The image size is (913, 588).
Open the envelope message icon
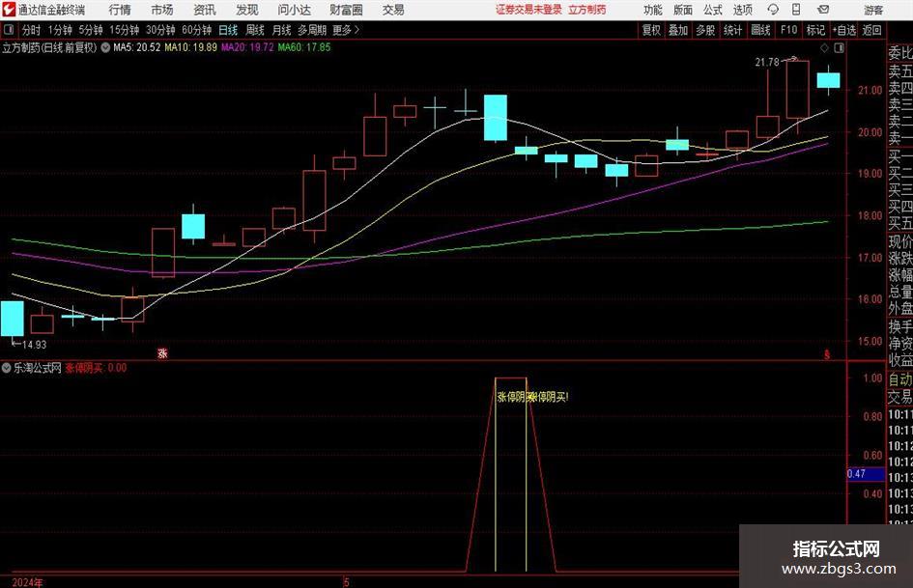823,10
